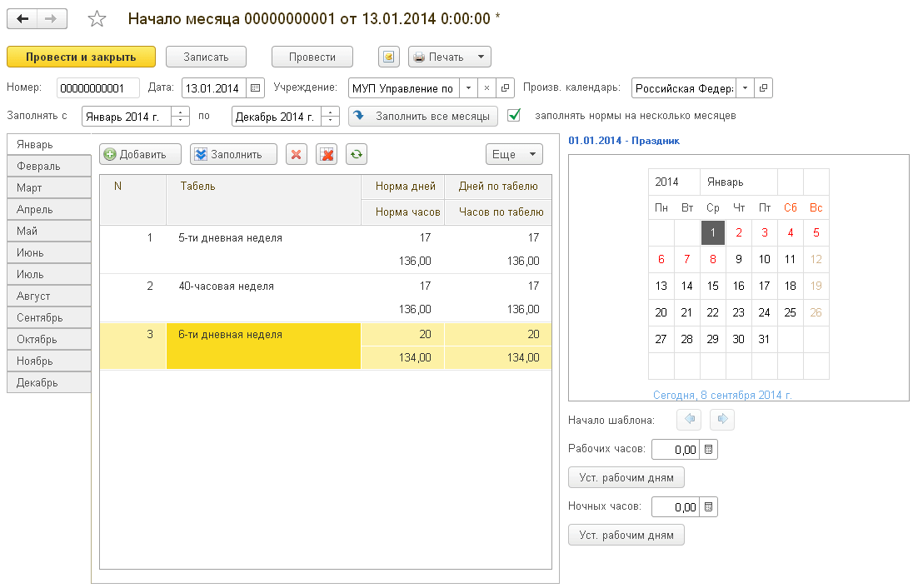This screenshot has width=918, height=588.
Task: Select day 9 in the January calendar
Action: click(x=738, y=259)
